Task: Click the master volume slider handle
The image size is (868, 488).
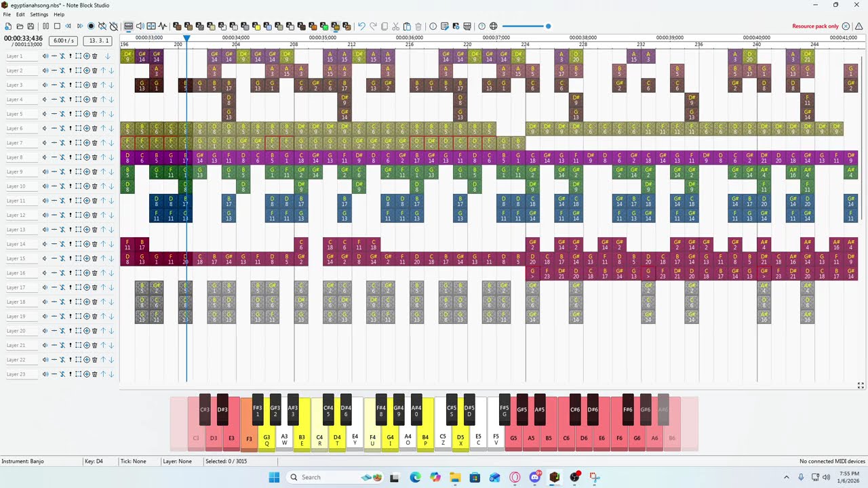Action: (548, 26)
